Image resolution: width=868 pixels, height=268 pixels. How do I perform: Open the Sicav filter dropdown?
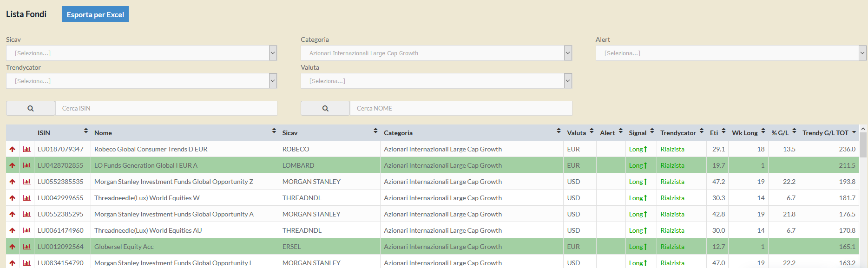coord(273,53)
